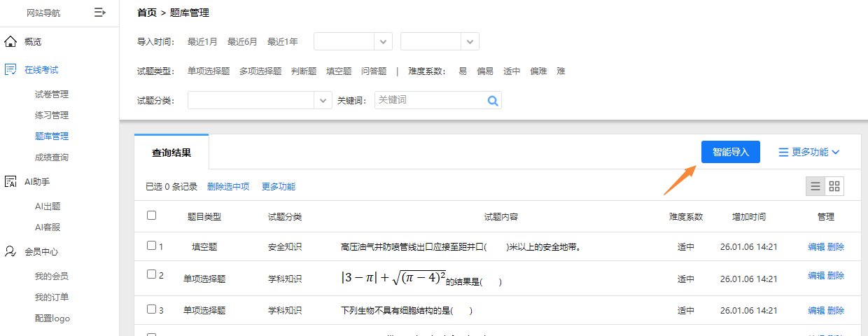Toggle the select-all checkbox in the table header
Image resolution: width=868 pixels, height=336 pixels.
point(152,216)
